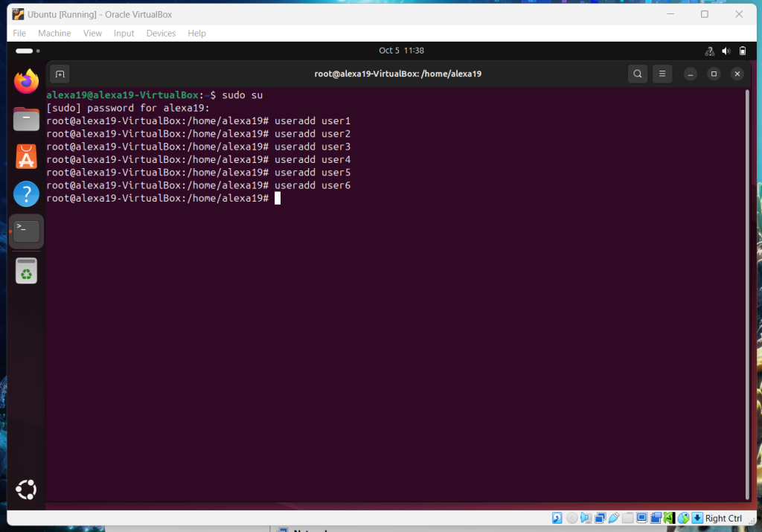Expand system menu via the battery icon
Image resolution: width=762 pixels, height=532 pixels.
[742, 51]
